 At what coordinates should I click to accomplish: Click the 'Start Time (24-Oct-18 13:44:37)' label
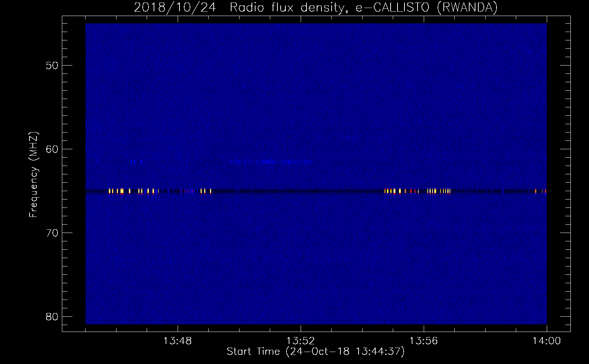tap(316, 352)
